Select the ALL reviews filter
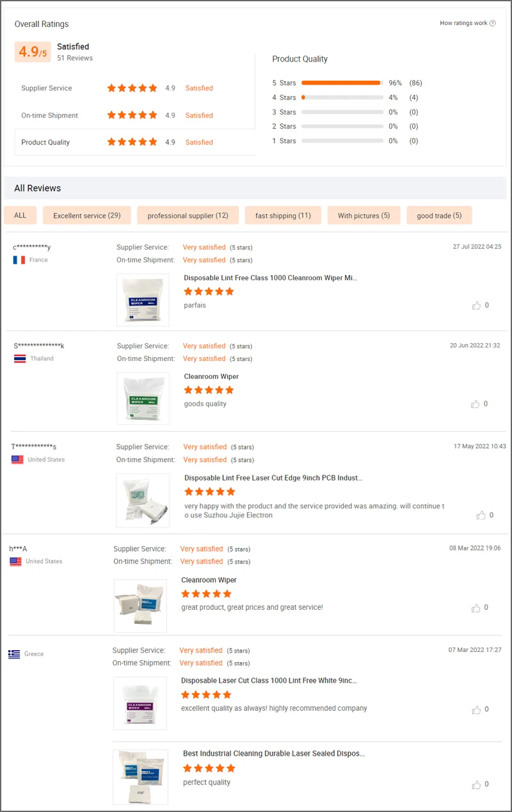 [x=20, y=216]
